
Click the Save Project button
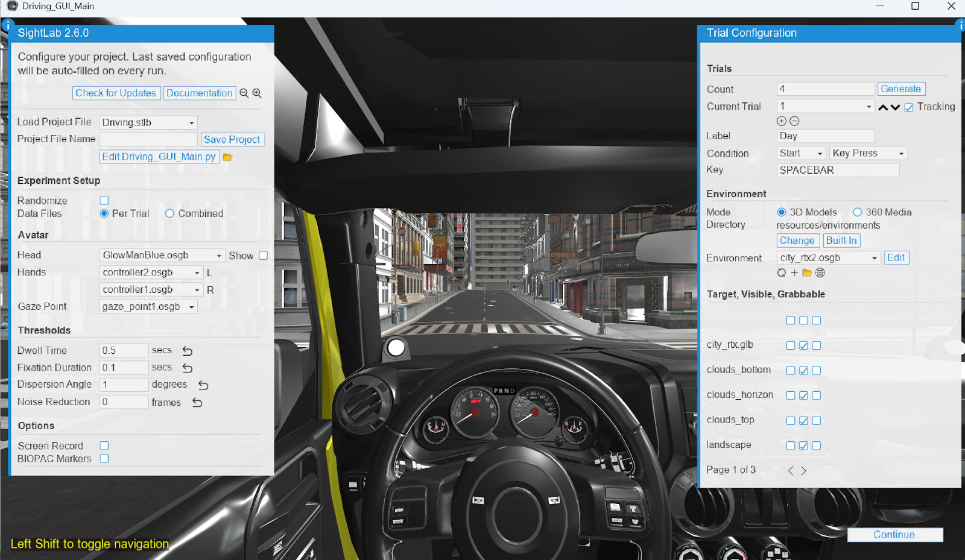232,140
